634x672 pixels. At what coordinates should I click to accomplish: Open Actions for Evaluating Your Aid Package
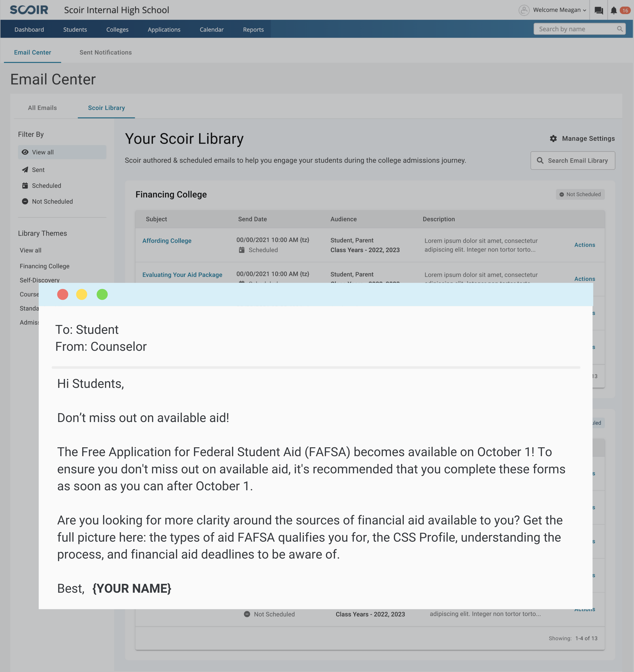pyautogui.click(x=585, y=279)
